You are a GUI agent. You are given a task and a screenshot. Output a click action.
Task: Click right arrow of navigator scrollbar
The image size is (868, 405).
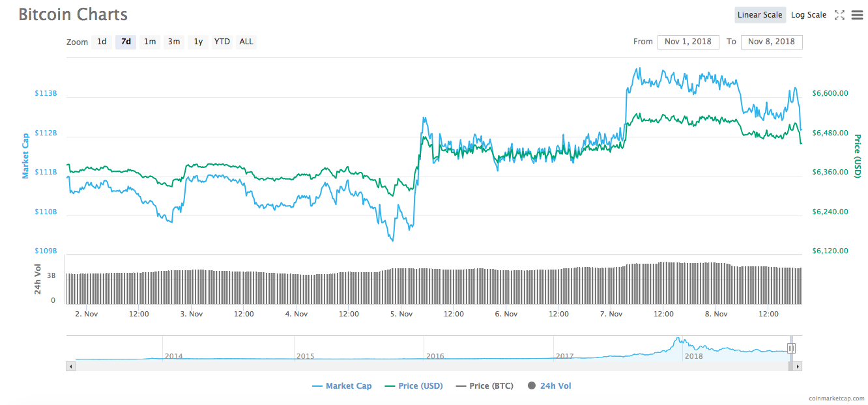click(798, 367)
